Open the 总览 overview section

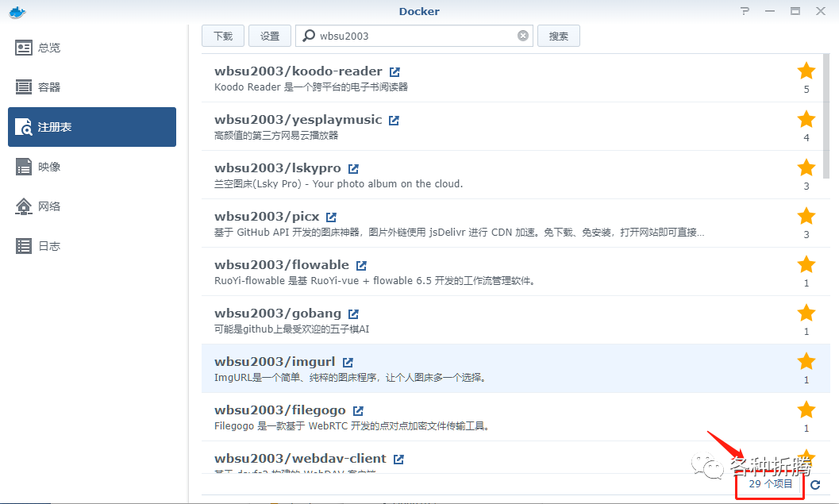tap(92, 48)
